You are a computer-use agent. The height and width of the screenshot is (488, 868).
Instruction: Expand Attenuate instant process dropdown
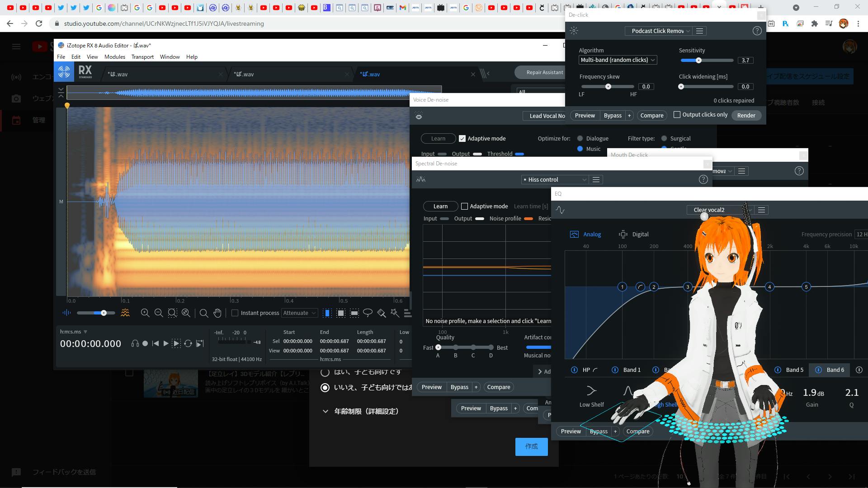(x=299, y=313)
